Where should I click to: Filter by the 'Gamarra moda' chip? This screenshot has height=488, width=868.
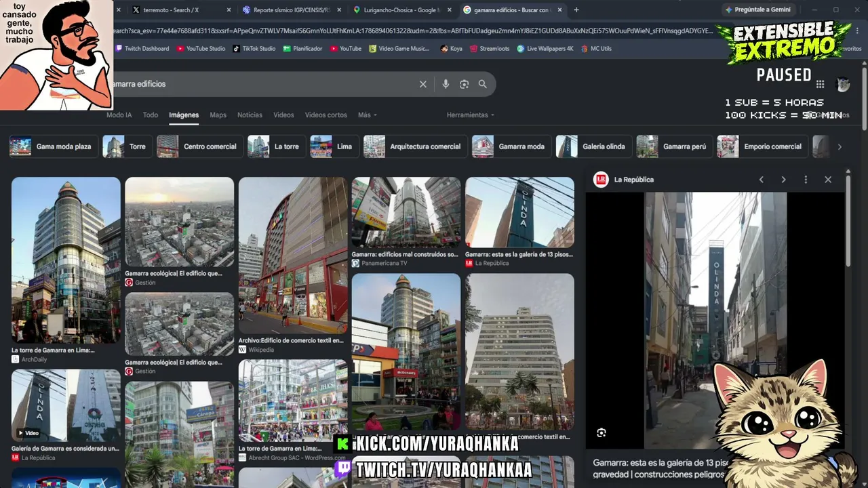(x=511, y=146)
